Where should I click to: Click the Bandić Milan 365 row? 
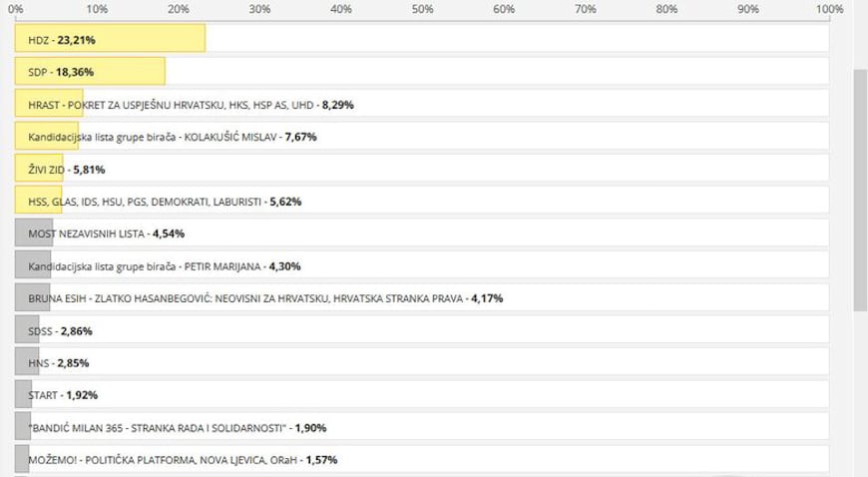(x=422, y=426)
